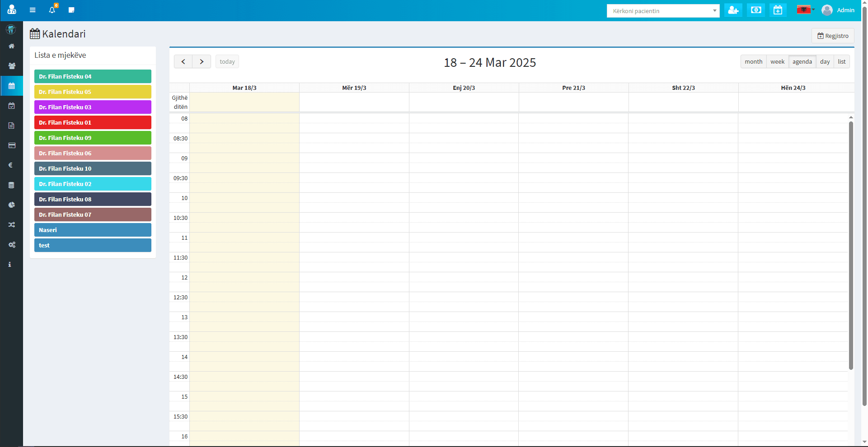Select cyan Dr. Filan Fisteku 02 entry
This screenshot has width=868, height=447.
click(93, 184)
